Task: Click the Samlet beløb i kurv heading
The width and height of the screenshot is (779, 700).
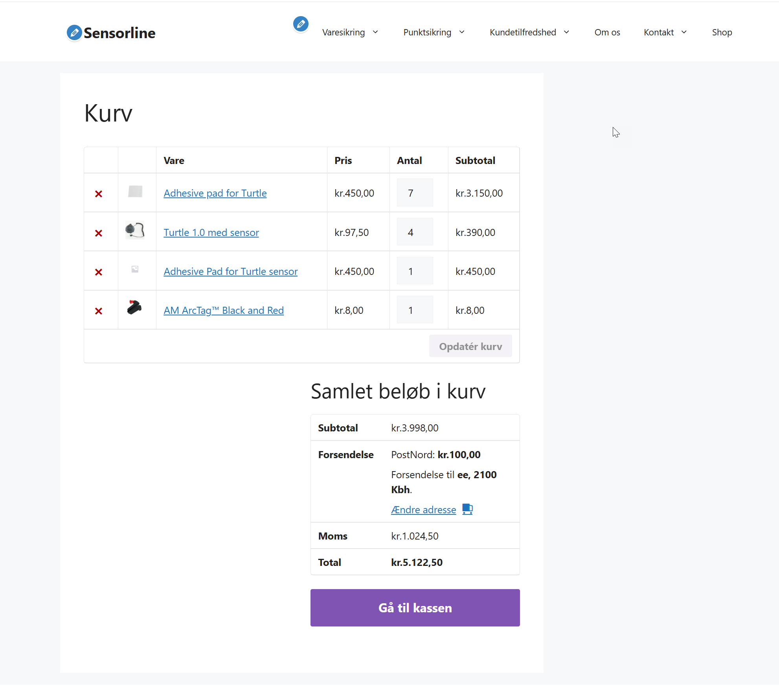Action: pyautogui.click(x=398, y=391)
